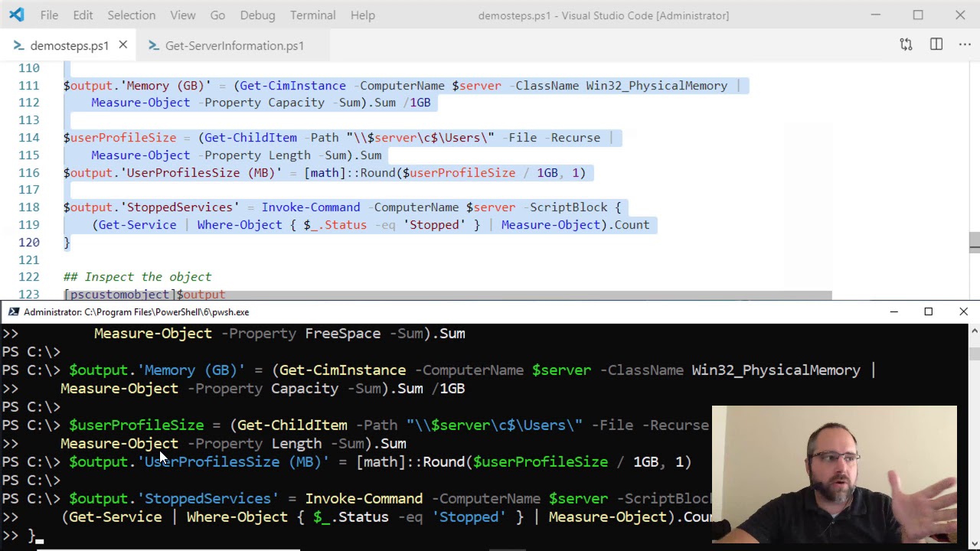Minimize the pwsh.exe console window
Screen dimensions: 980x551
point(893,312)
